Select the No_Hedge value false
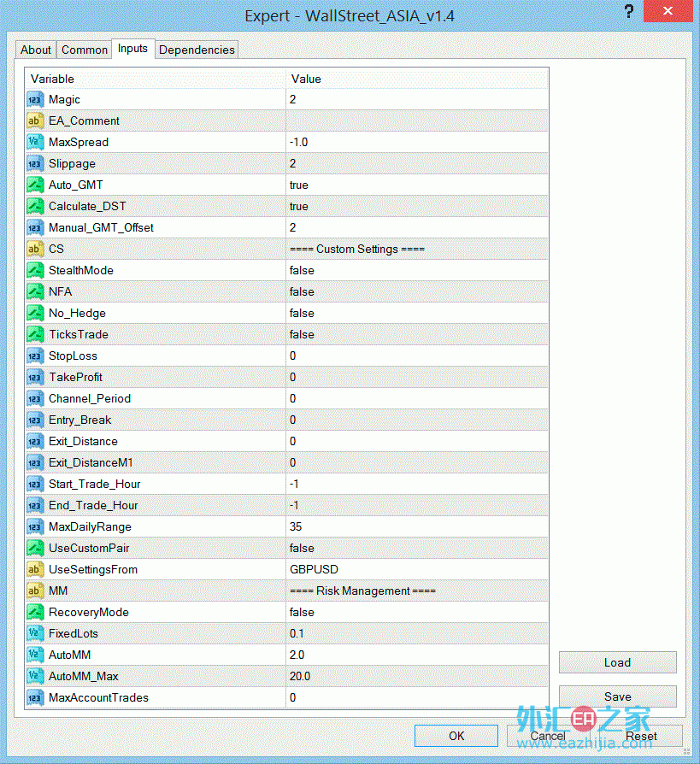The width and height of the screenshot is (700, 764). tap(302, 314)
